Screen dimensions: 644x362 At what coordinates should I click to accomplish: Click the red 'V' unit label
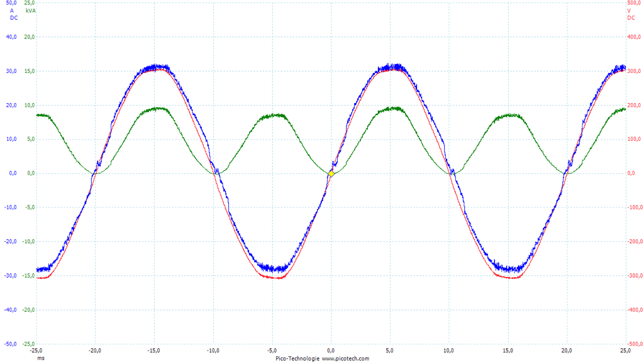click(x=629, y=11)
